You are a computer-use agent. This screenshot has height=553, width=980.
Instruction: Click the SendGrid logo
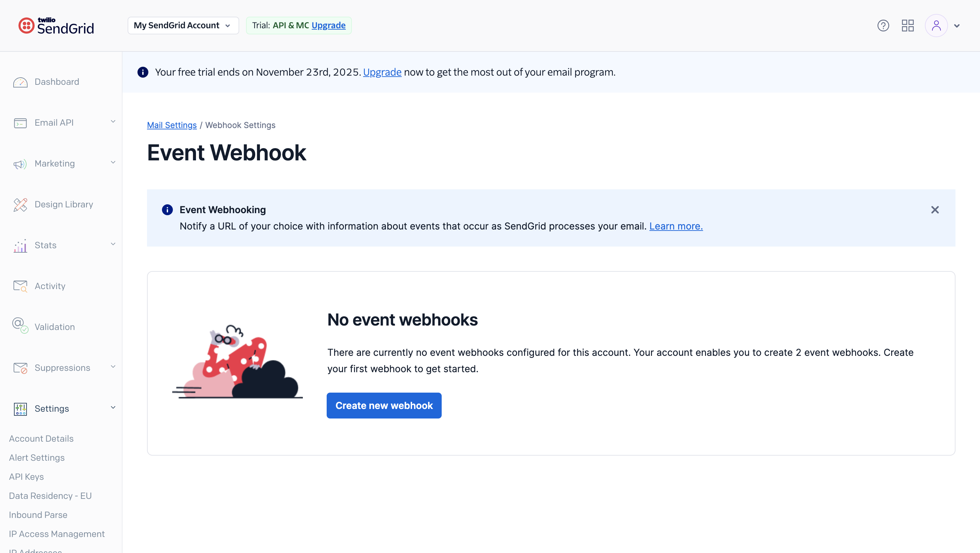(55, 25)
